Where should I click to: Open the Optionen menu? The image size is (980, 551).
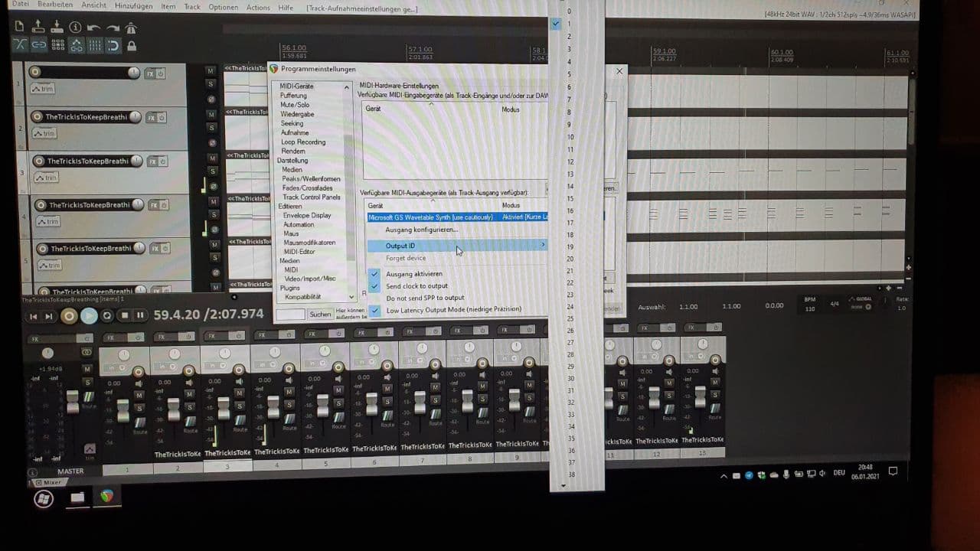coord(223,8)
